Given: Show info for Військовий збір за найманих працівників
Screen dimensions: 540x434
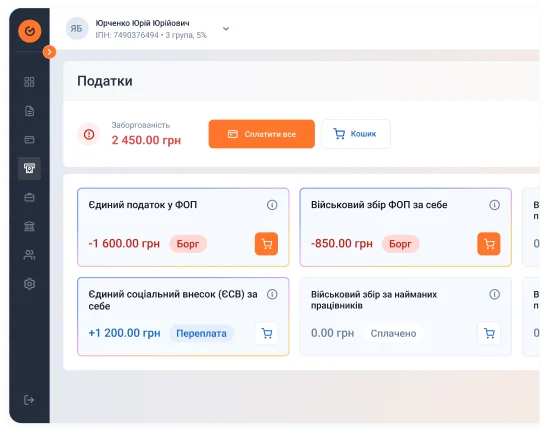Looking at the screenshot, I should 495,294.
